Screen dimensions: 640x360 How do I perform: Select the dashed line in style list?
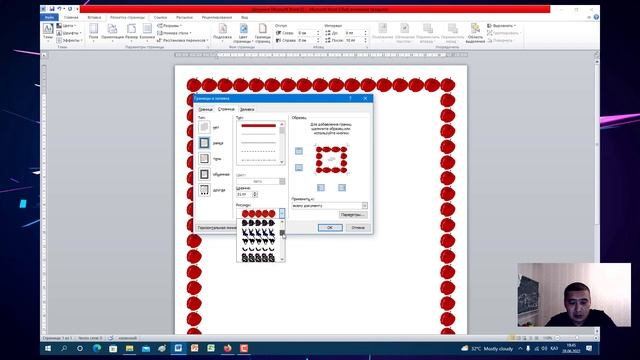[258, 151]
